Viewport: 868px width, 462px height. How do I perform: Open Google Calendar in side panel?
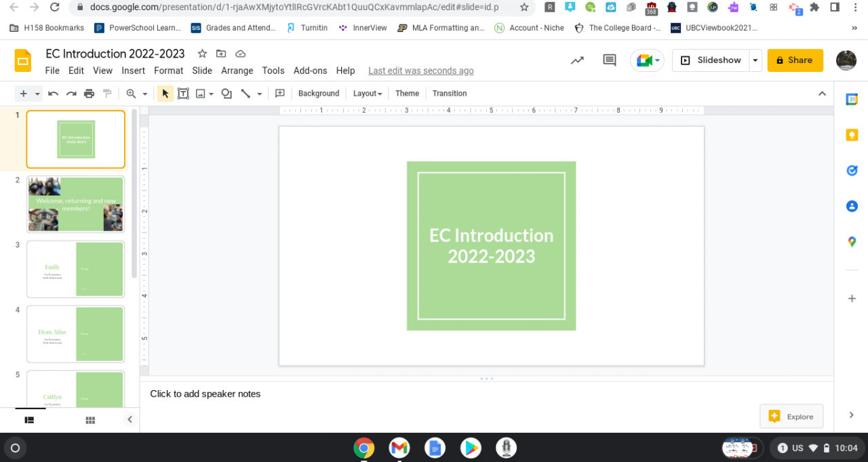tap(852, 100)
